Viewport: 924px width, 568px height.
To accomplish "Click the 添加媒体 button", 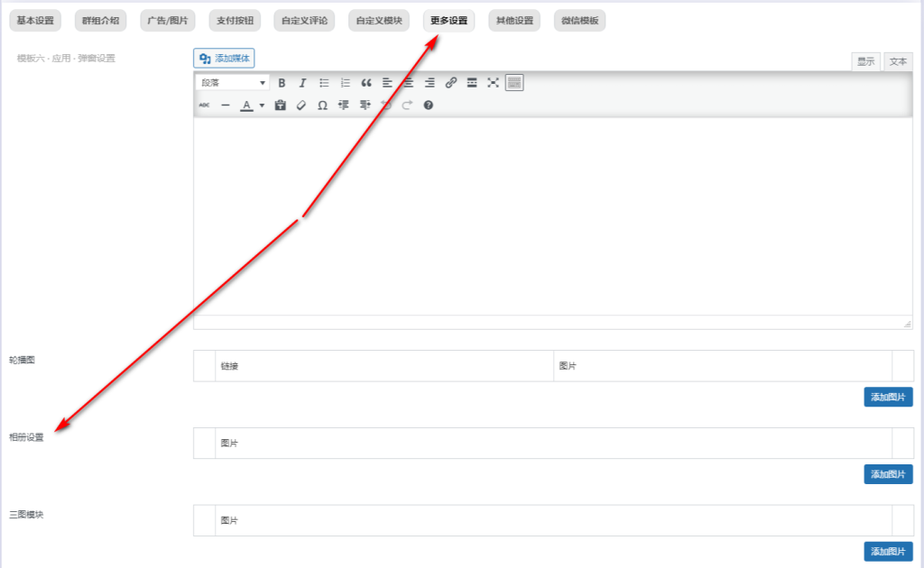I will click(224, 59).
